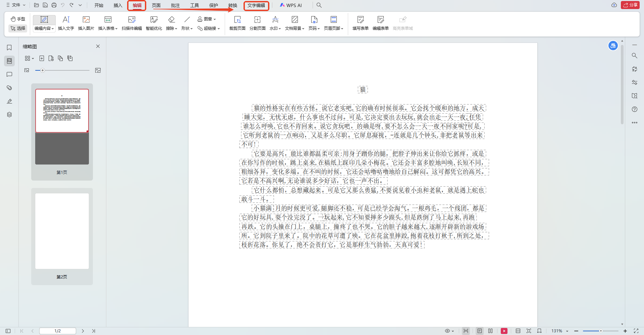Viewport: 644px width, 335px height.
Task: Jump to last page arrow
Action: 94,331
